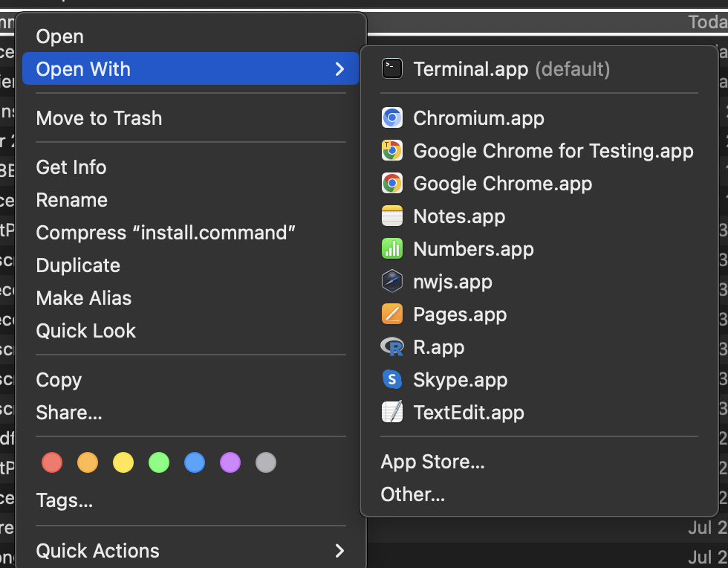Click the Skype.app icon

392,380
